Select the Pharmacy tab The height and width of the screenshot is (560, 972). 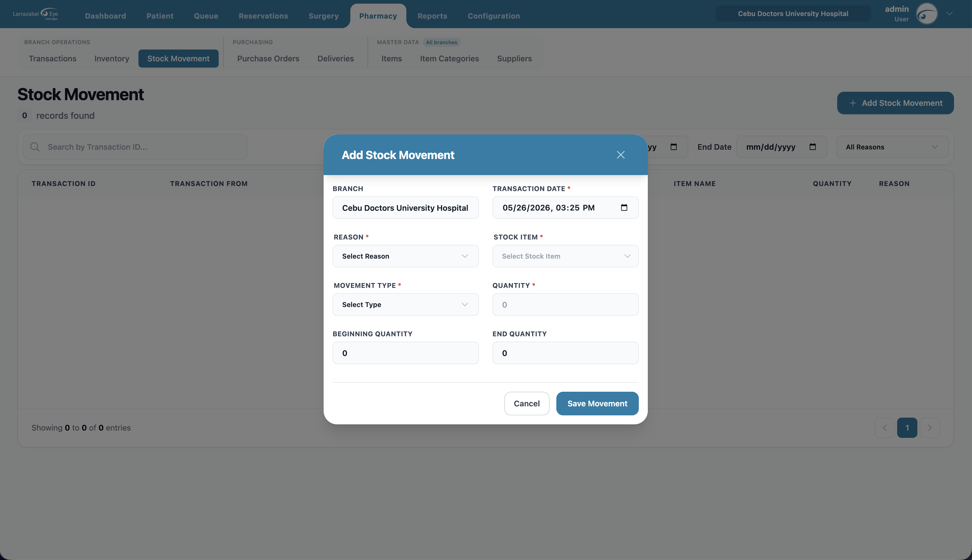pos(378,16)
